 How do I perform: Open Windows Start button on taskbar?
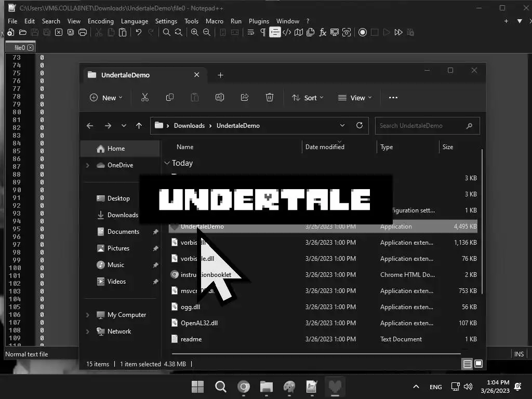[x=197, y=387]
